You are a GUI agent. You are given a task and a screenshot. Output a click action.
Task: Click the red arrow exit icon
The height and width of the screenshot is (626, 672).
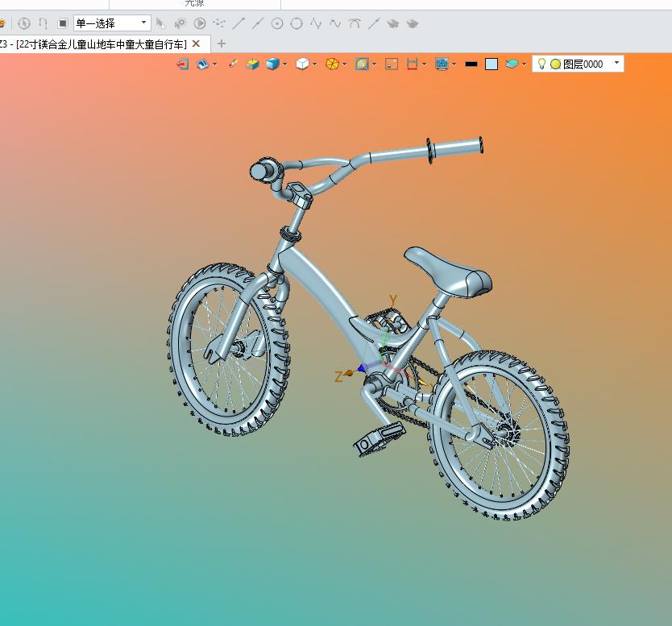(x=183, y=64)
